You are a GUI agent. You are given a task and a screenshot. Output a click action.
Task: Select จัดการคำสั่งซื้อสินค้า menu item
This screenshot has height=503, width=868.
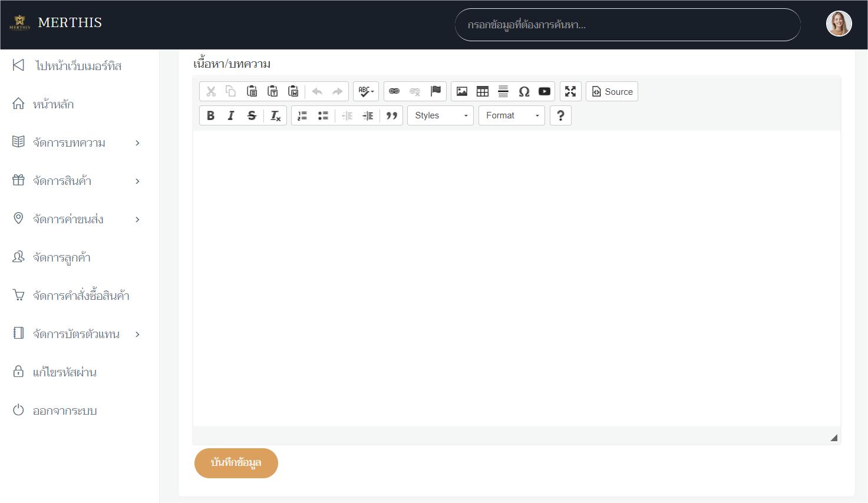[x=81, y=296]
